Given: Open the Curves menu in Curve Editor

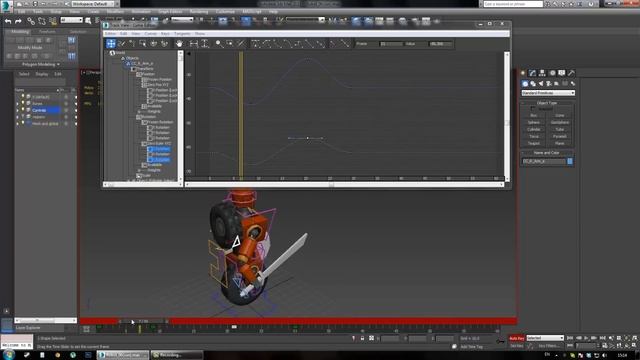Looking at the screenshot, I should tap(151, 33).
